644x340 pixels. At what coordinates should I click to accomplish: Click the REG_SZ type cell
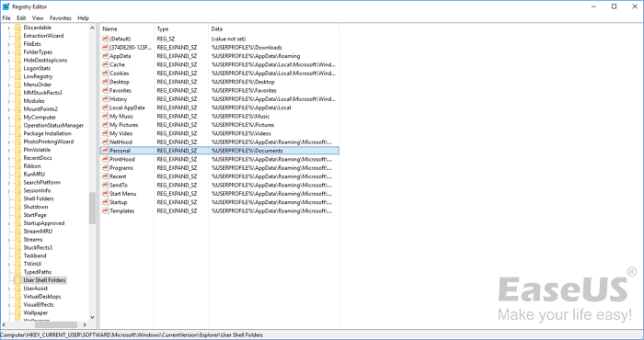(167, 39)
